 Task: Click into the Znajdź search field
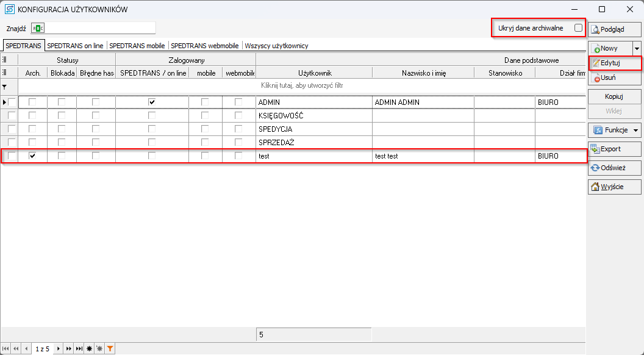101,28
